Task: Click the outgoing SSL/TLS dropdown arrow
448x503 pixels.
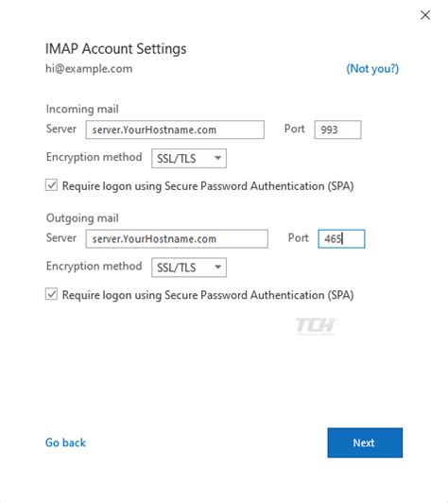Action: (217, 267)
